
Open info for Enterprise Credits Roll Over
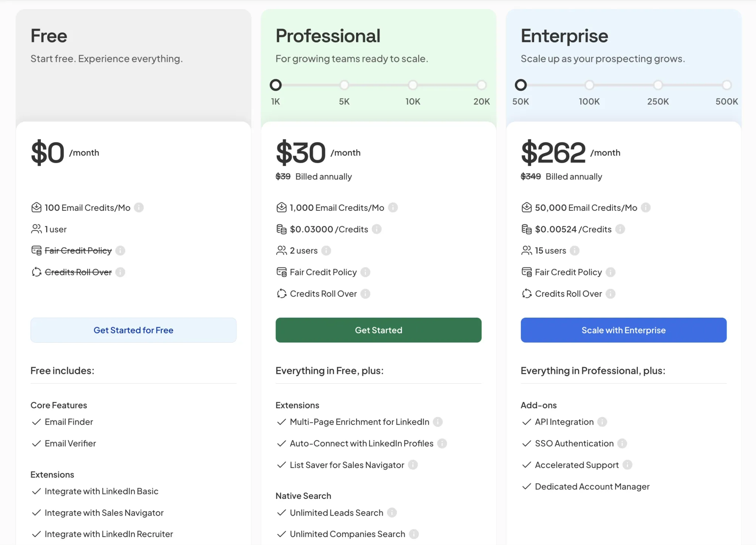click(610, 293)
